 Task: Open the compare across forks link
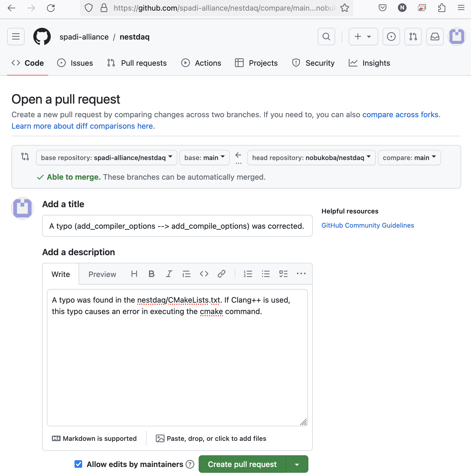(x=400, y=115)
